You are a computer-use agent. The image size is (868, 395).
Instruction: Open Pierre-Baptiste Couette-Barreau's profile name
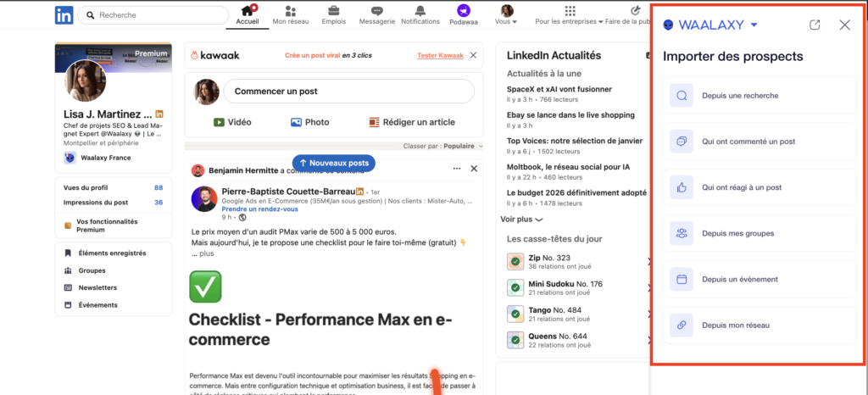(288, 192)
